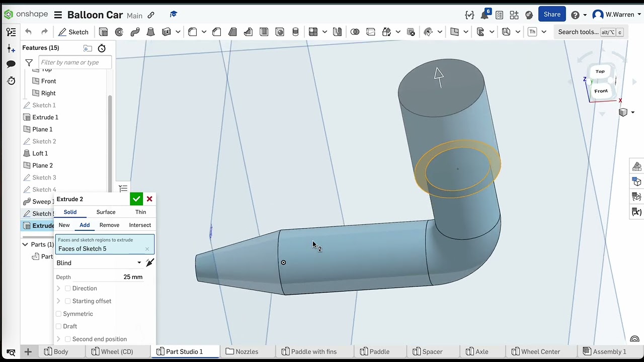The image size is (644, 362).
Task: Select the Chamfer tool
Action: pos(216,32)
